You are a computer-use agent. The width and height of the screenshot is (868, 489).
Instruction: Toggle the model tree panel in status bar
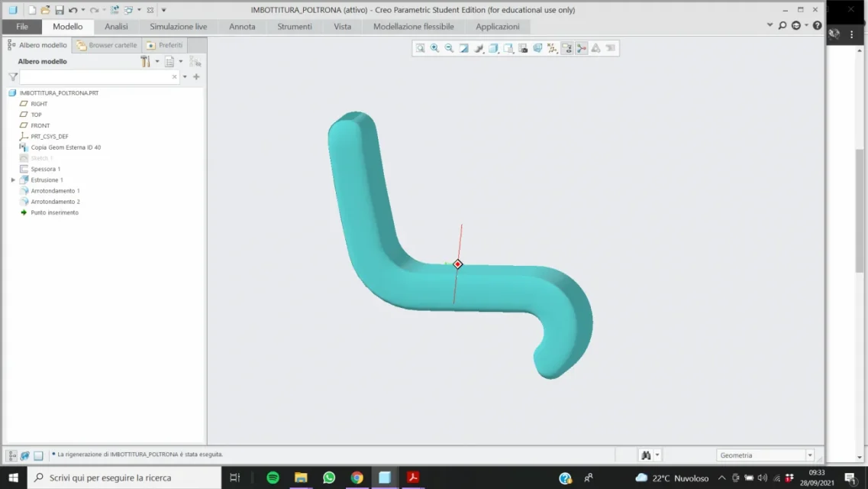coord(12,455)
